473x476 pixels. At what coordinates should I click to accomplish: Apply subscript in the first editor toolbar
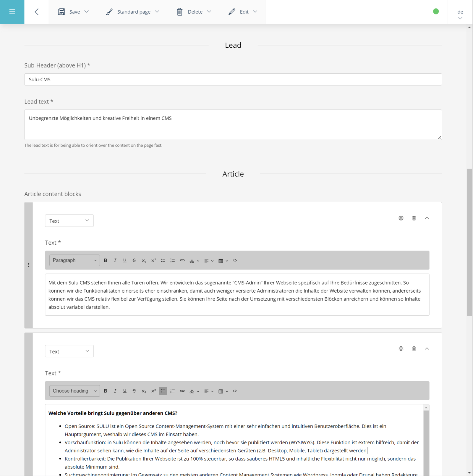[144, 260]
